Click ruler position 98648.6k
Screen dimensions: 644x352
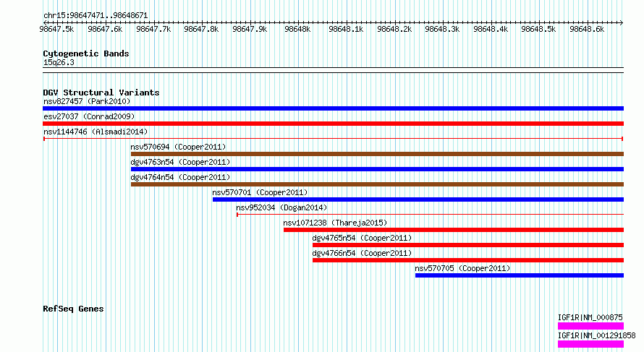pyautogui.click(x=587, y=29)
